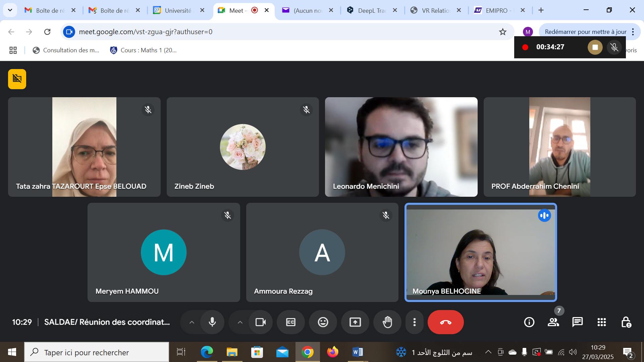Click the send reaction emoji button
This screenshot has width=644, height=362.
click(323, 322)
